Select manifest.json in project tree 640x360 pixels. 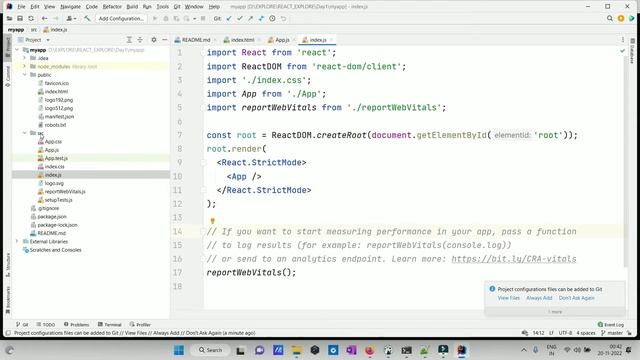coord(59,116)
